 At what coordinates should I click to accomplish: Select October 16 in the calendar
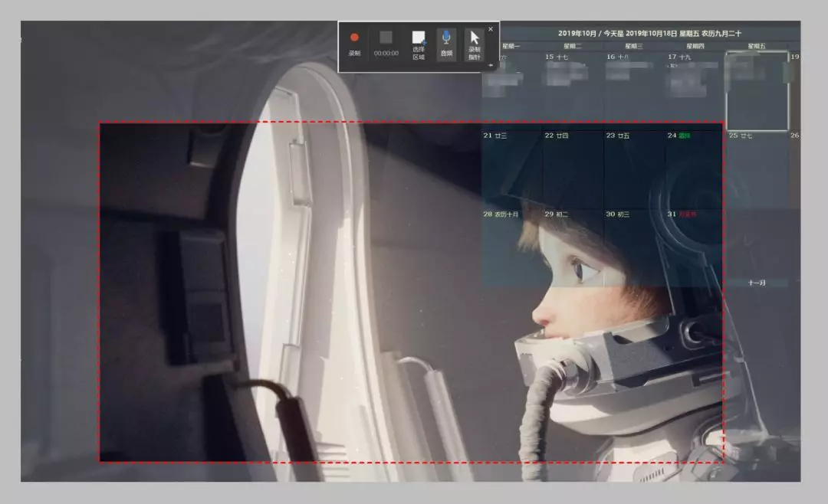(634, 90)
